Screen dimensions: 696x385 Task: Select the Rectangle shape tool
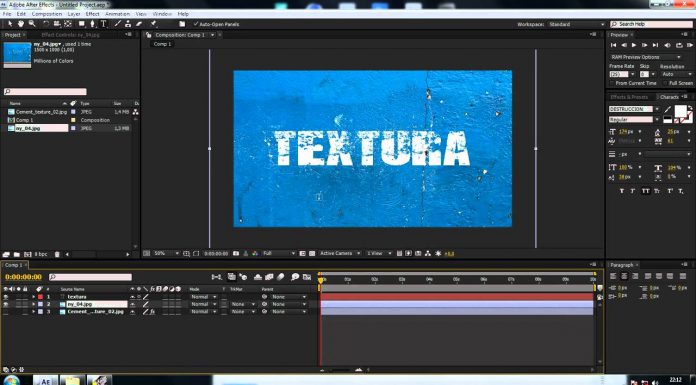[82, 24]
